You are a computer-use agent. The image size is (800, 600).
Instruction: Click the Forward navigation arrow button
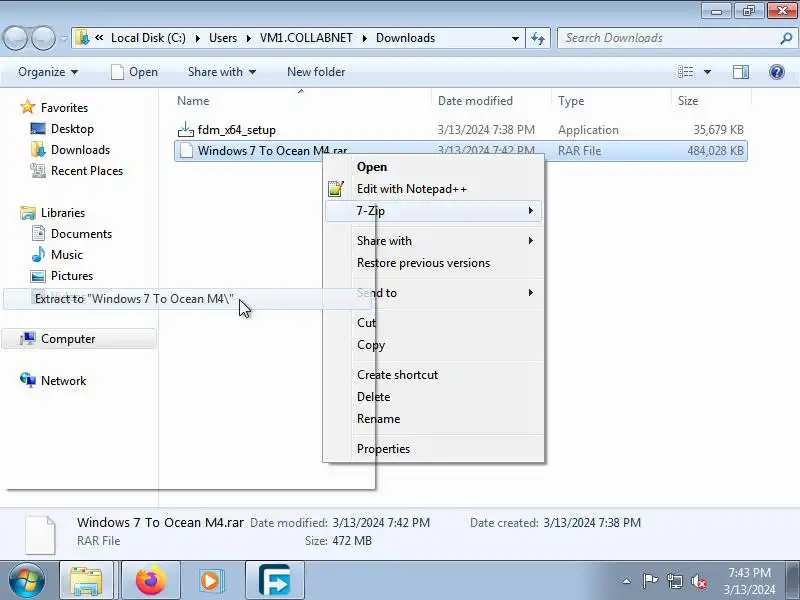click(x=43, y=38)
